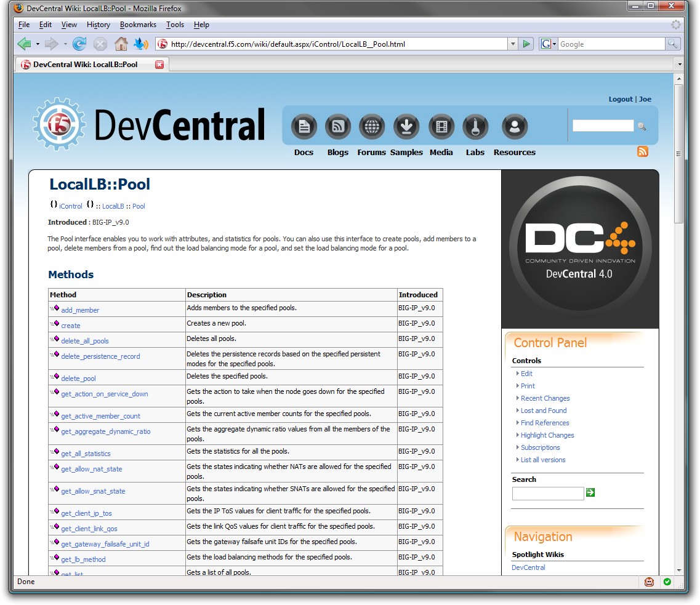Viewport: 700px width, 605px height.
Task: Open the DevCentral Spotlight Wikis link
Action: click(x=528, y=567)
